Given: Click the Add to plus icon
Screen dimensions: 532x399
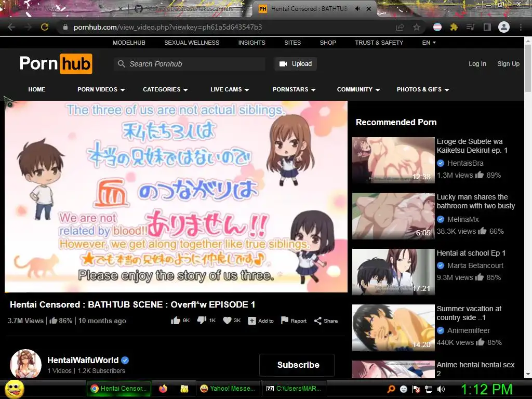Looking at the screenshot, I should coord(252,321).
